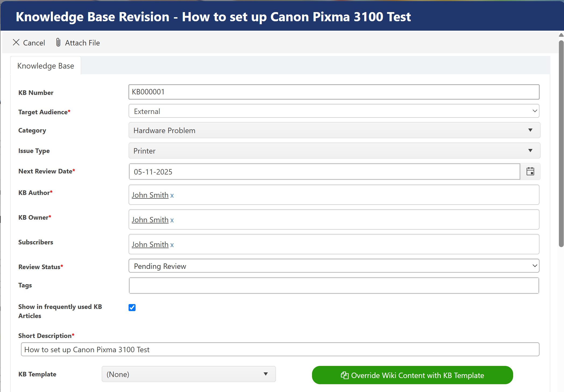Expand the Category dropdown
564x392 pixels.
334,130
